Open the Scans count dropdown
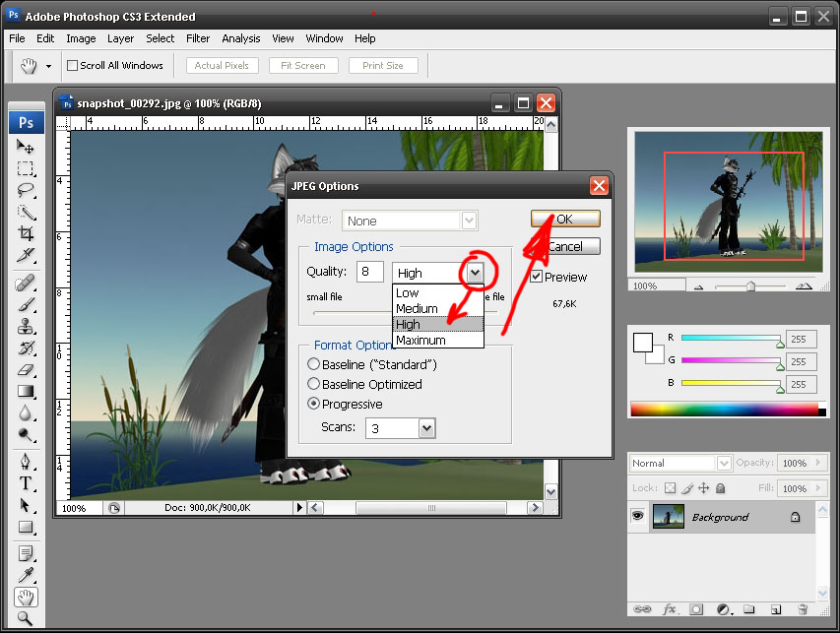Screen dimensions: 840x633 pyautogui.click(x=425, y=428)
